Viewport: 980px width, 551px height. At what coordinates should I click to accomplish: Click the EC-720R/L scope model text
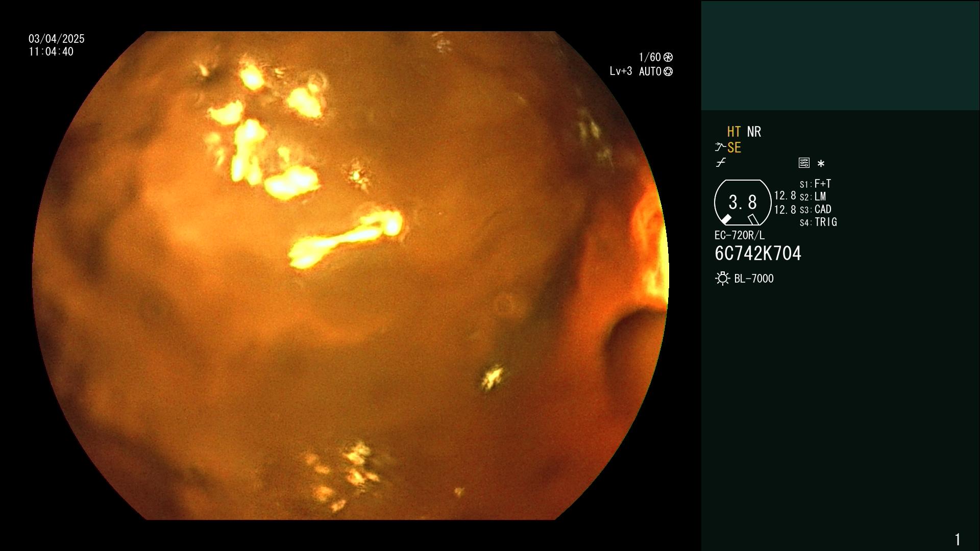[740, 235]
